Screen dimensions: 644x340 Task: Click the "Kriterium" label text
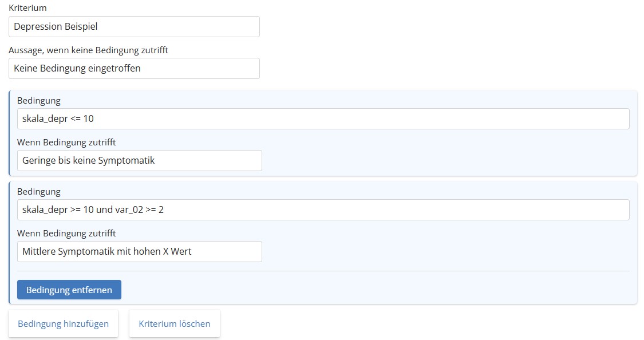tap(27, 8)
